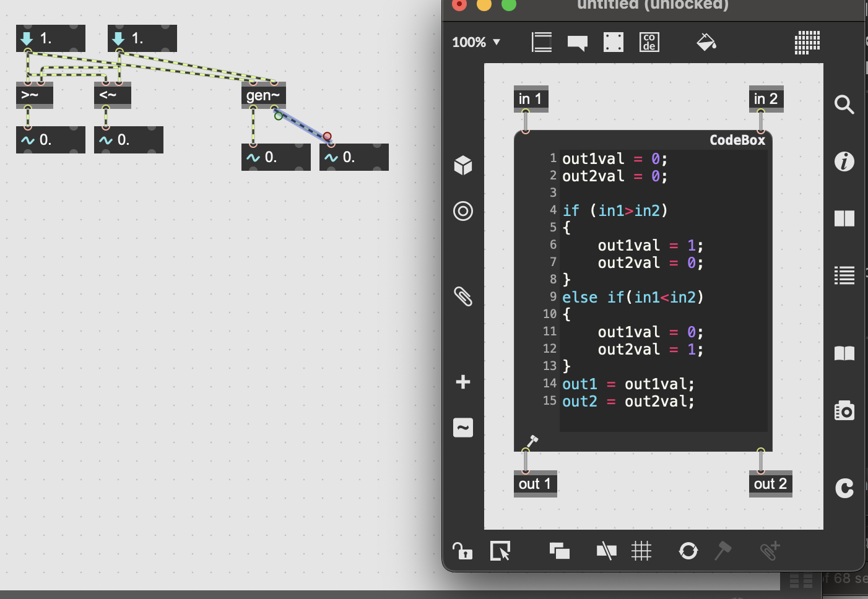868x599 pixels.
Task: Open the objects cube icon in sidebar
Action: (463, 165)
